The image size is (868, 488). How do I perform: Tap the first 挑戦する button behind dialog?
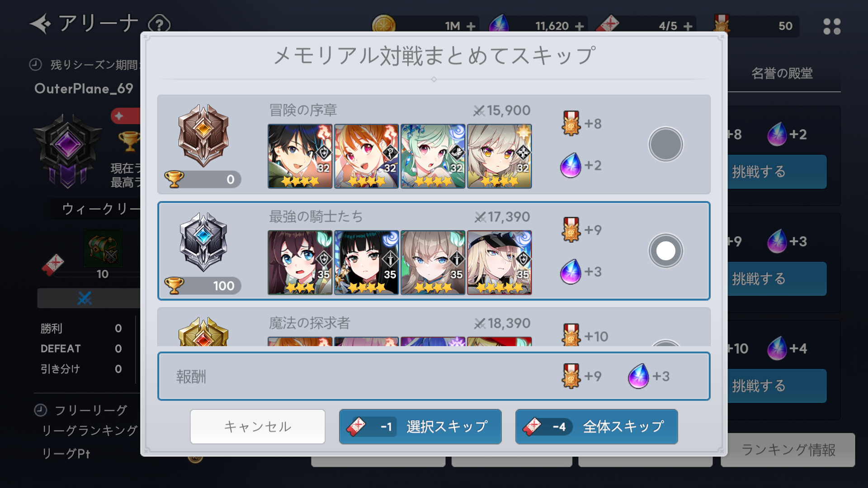pyautogui.click(x=777, y=172)
